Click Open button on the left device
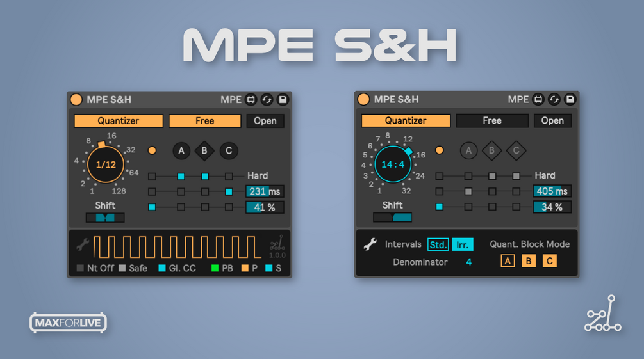 [x=265, y=121]
